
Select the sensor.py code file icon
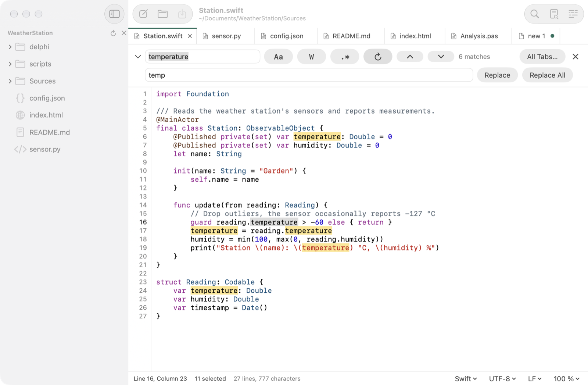click(x=20, y=149)
